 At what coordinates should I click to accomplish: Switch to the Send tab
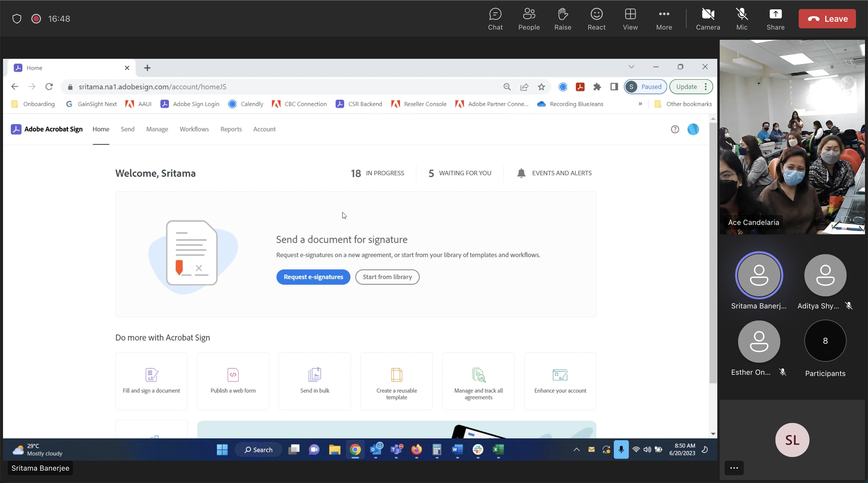[127, 129]
